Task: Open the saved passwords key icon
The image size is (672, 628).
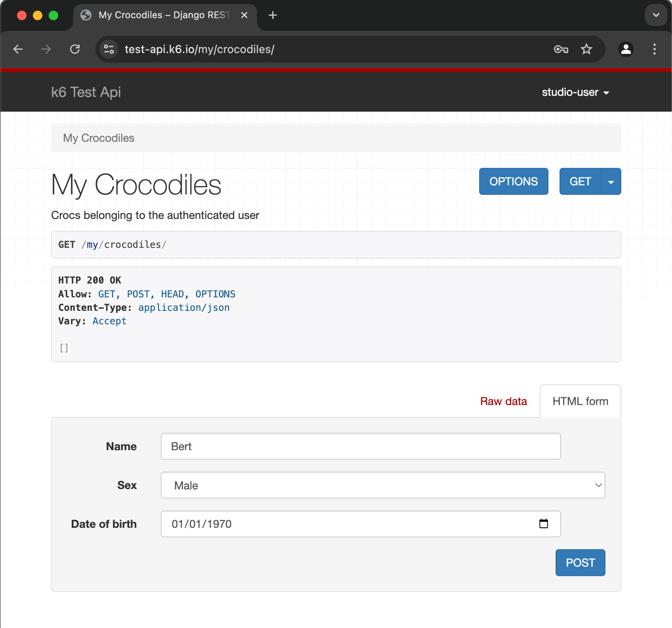Action: point(561,49)
